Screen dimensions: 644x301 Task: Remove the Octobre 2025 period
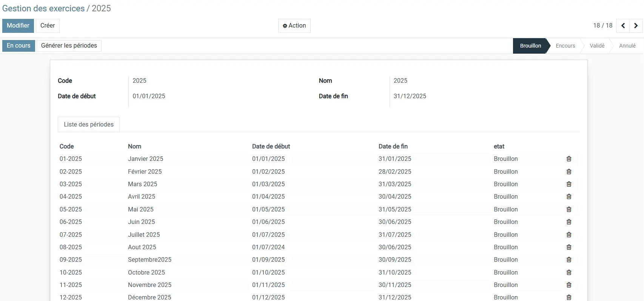pyautogui.click(x=569, y=272)
